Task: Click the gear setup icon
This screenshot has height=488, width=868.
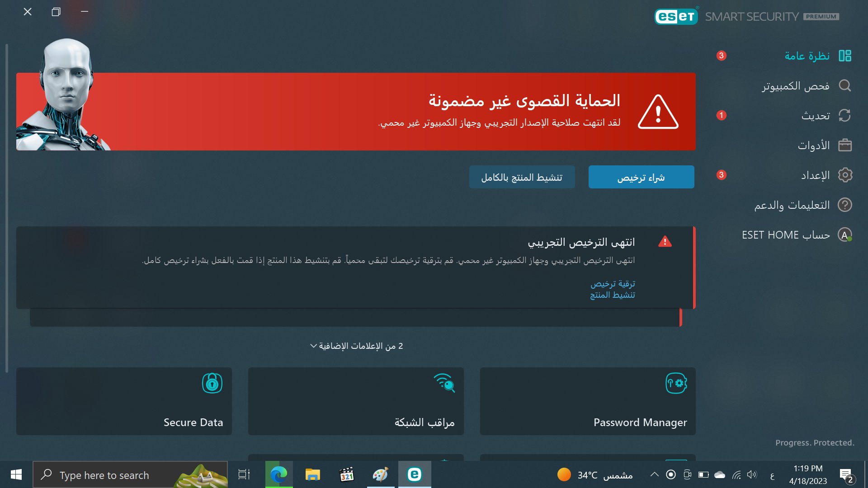Action: coord(845,175)
